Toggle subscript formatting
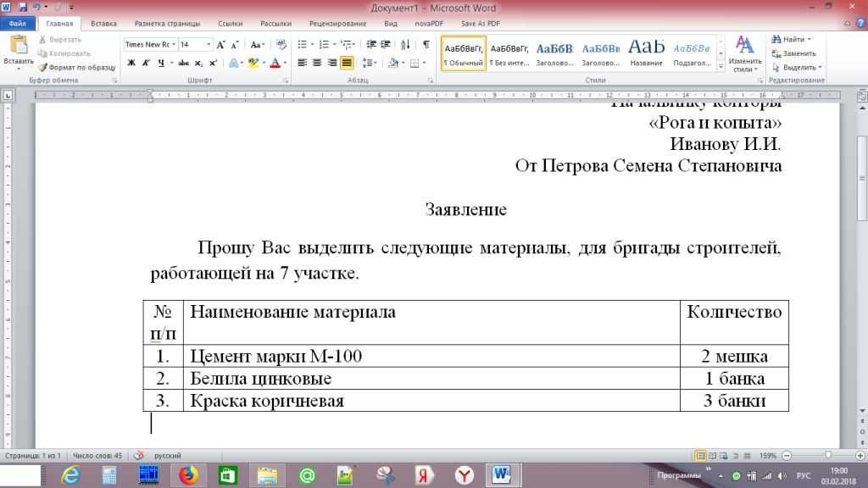Image resolution: width=868 pixels, height=488 pixels. tap(198, 63)
